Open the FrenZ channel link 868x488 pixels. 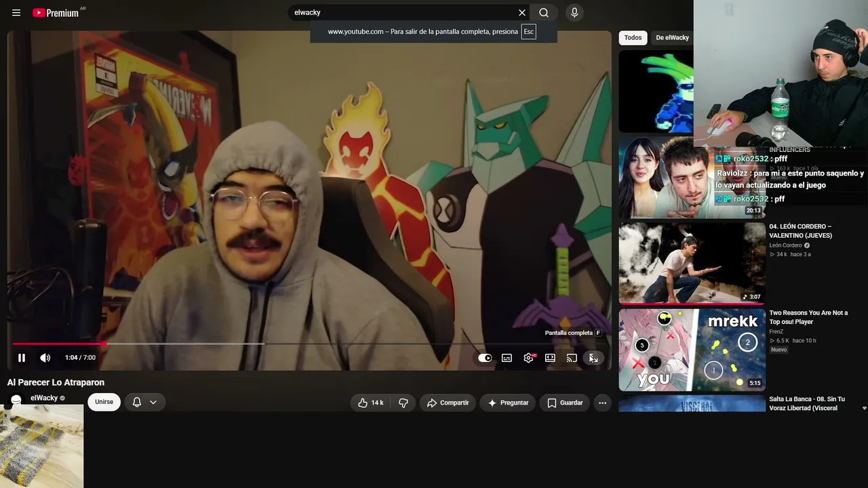point(776,331)
